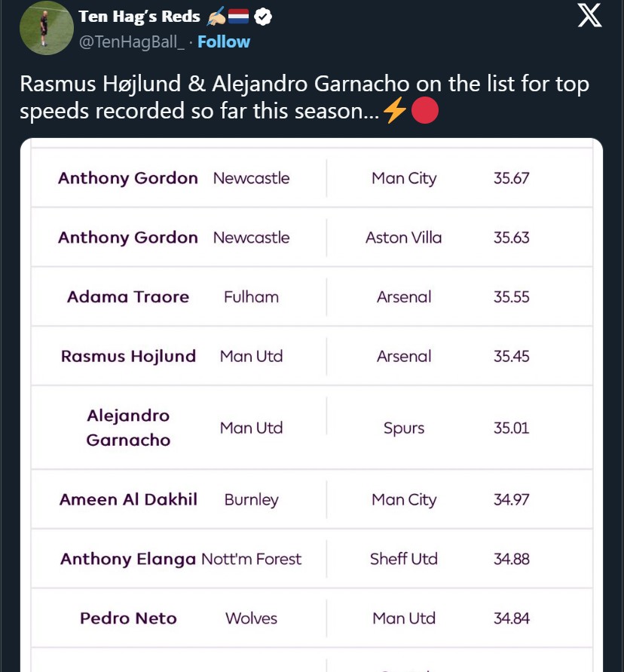Click the Anthony Elanga row
The image size is (624, 672).
[x=312, y=559]
